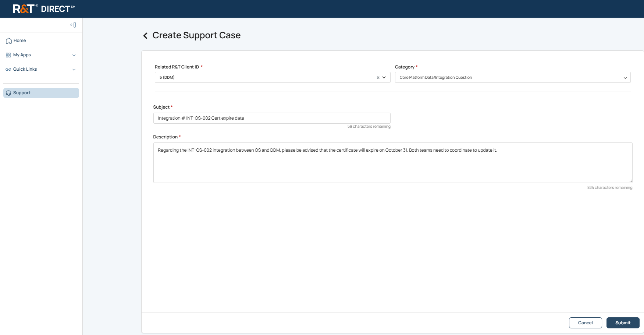Submit the support case
Image resolution: width=644 pixels, height=335 pixels.
pos(623,323)
